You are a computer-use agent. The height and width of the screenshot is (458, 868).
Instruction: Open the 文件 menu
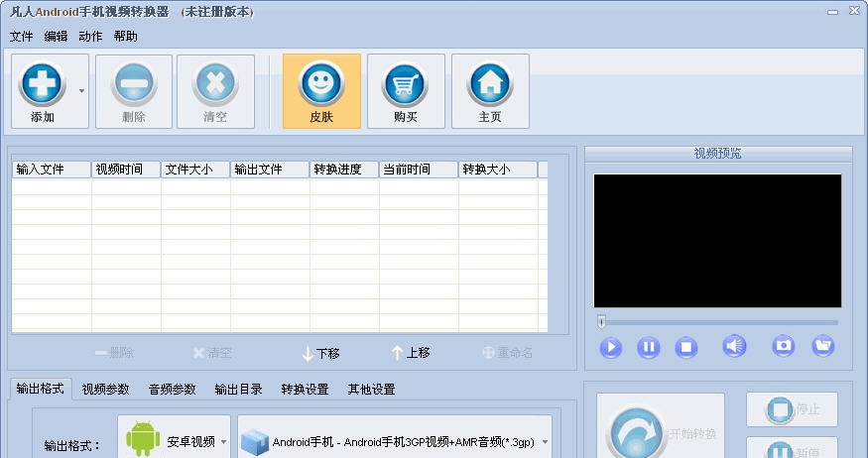coord(21,37)
